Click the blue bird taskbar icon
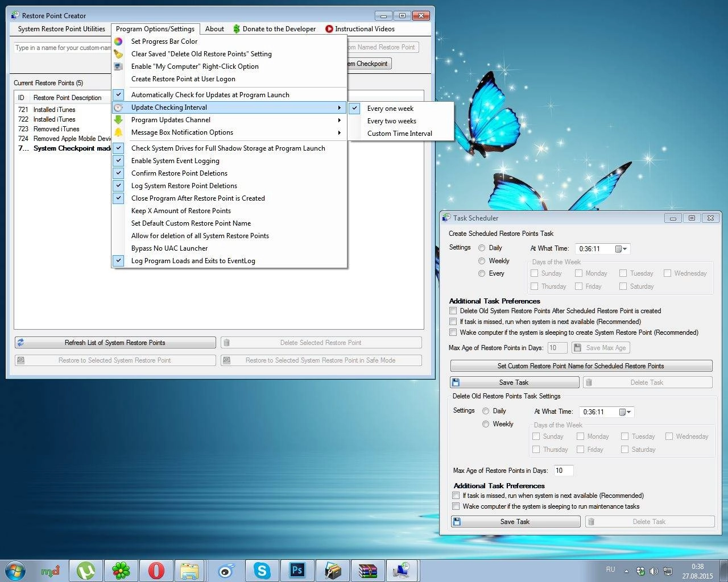The width and height of the screenshot is (728, 582). tap(226, 571)
